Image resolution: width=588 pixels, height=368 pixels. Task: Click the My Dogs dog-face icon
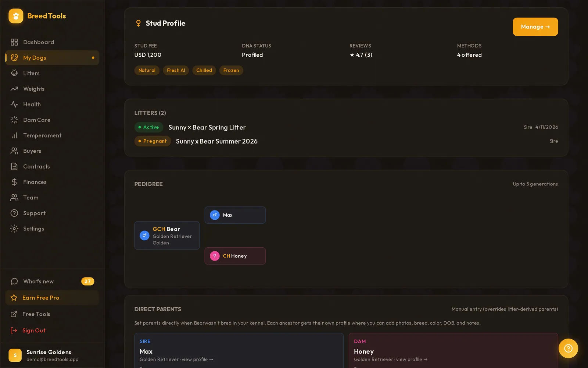click(14, 57)
